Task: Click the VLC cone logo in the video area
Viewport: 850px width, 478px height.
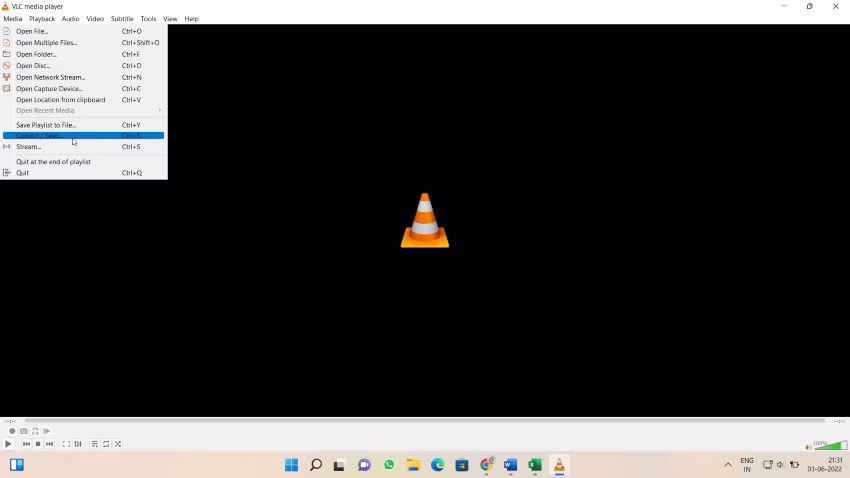Action: [x=425, y=221]
